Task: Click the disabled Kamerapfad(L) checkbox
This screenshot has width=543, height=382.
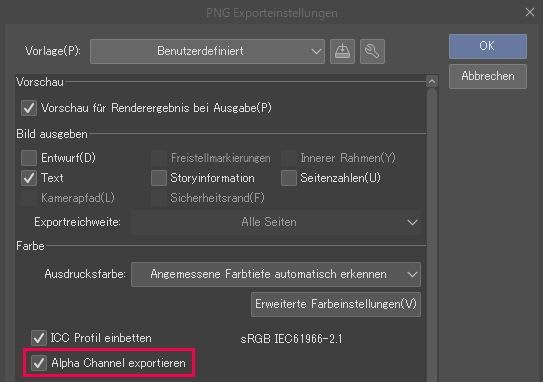Action: pyautogui.click(x=29, y=198)
